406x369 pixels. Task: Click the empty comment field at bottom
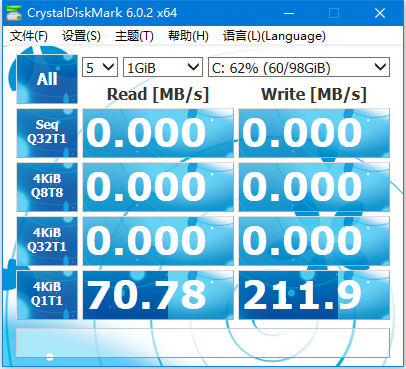[x=203, y=343]
